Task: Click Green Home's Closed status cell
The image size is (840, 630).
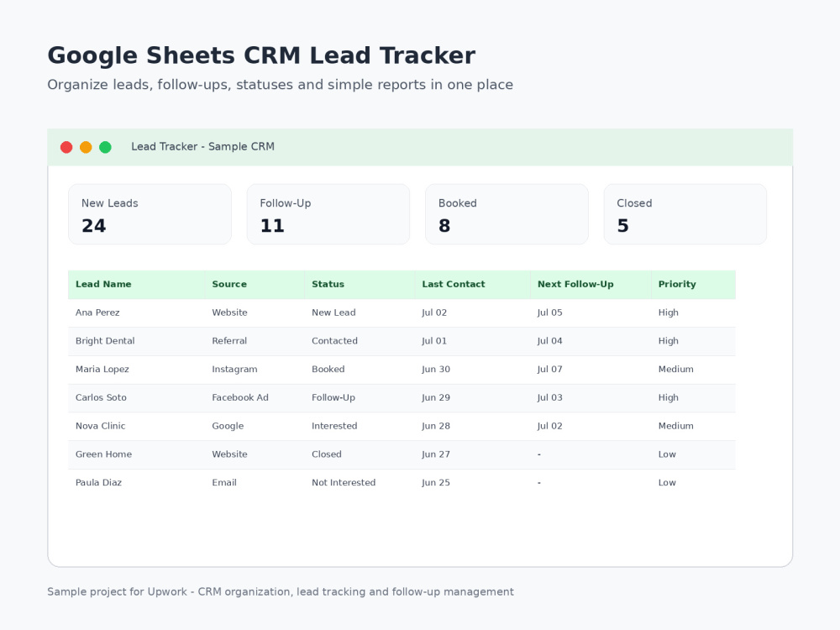Action: [360, 454]
